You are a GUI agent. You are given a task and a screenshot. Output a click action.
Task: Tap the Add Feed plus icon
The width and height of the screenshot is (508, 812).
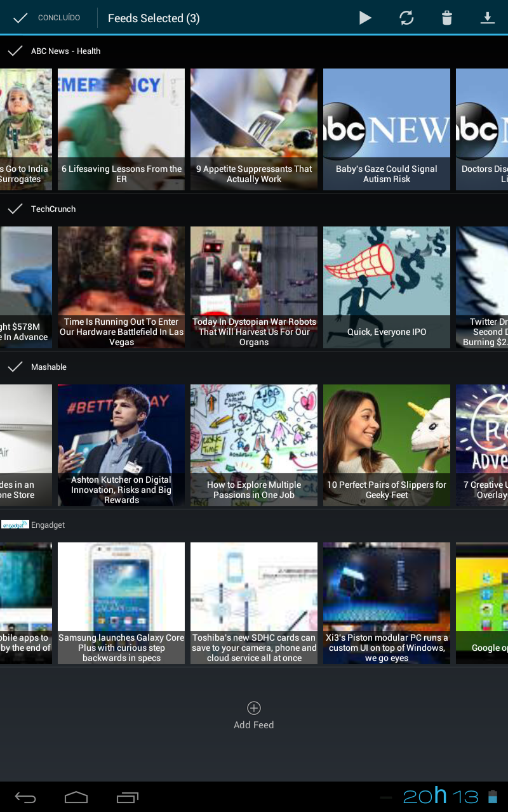pyautogui.click(x=254, y=708)
